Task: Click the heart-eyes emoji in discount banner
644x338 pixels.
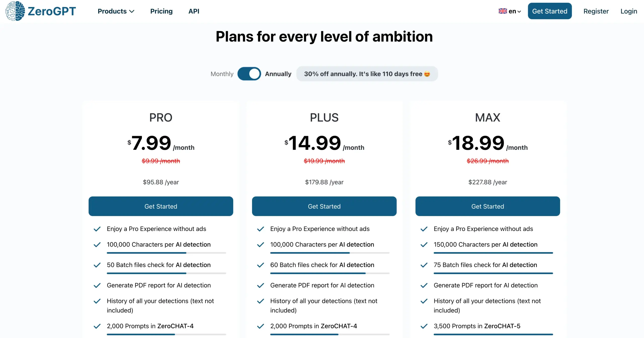Action: coord(426,74)
